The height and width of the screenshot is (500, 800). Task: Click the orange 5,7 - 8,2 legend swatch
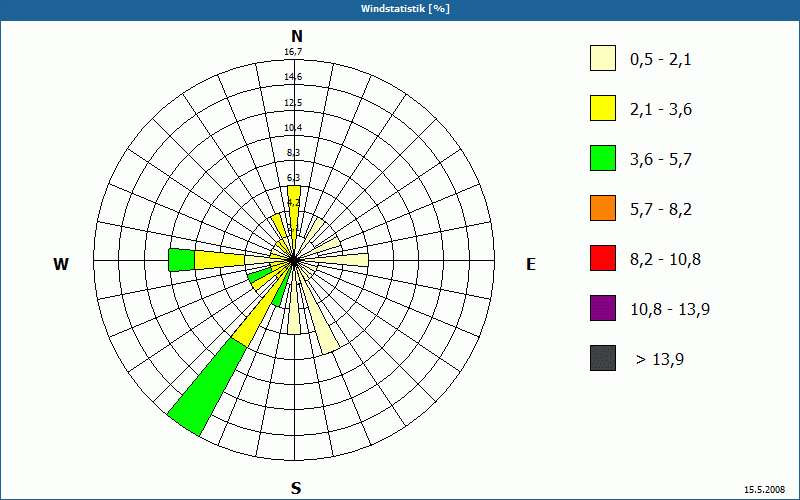coord(603,208)
